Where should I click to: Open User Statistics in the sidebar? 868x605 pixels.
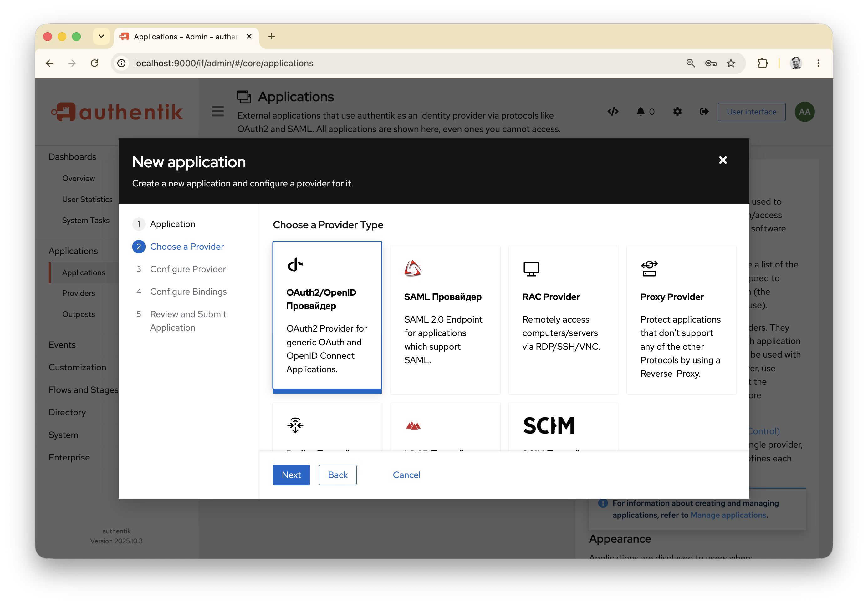[87, 199]
